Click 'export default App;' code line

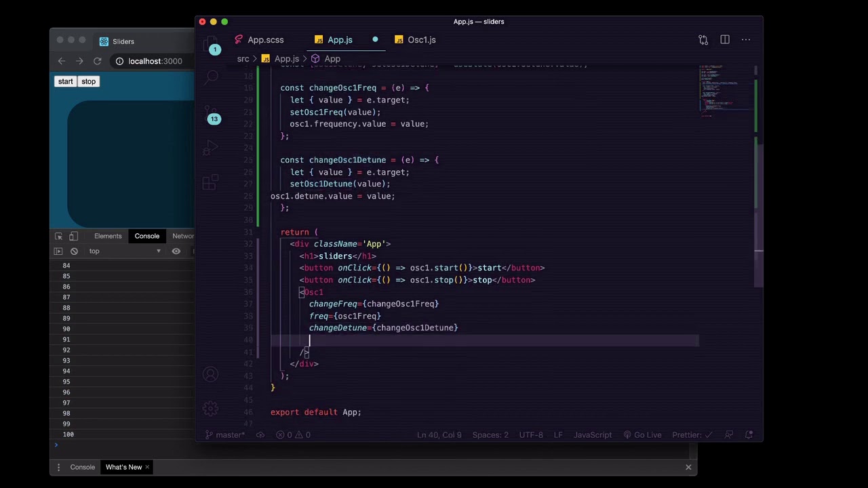pyautogui.click(x=316, y=412)
